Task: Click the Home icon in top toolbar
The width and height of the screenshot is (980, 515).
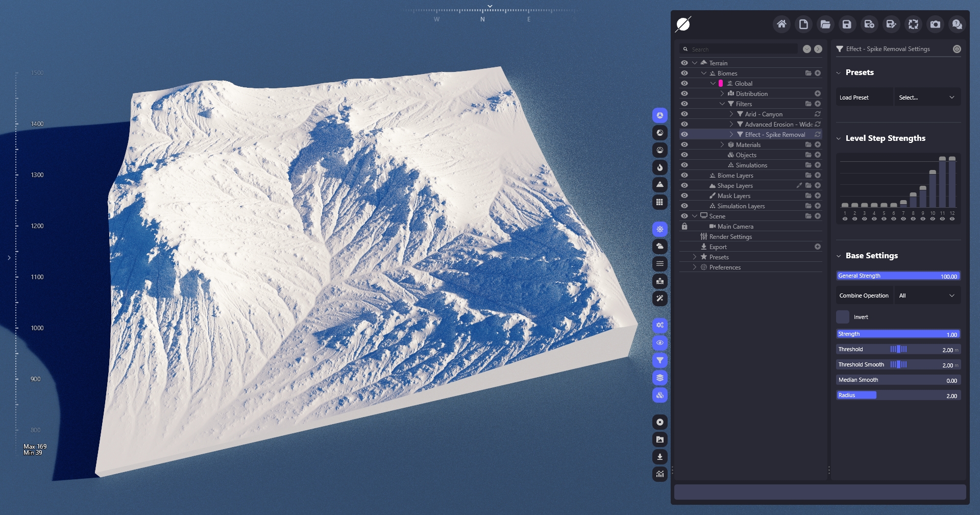Action: [x=781, y=24]
